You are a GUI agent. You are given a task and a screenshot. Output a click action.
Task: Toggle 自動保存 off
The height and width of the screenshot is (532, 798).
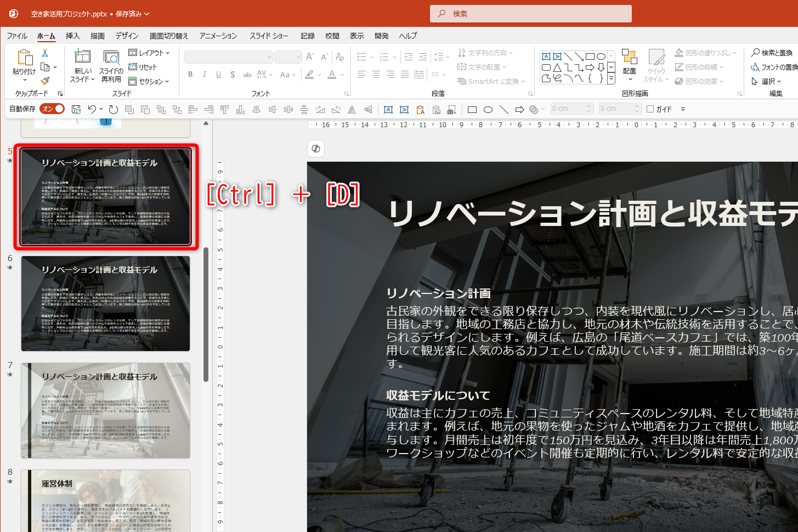click(52, 109)
